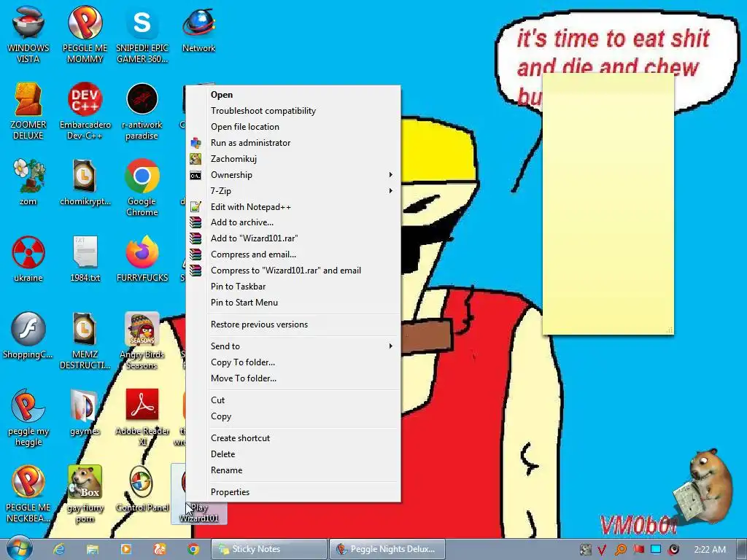Select the ukraine radiation-symbol icon

tap(28, 259)
